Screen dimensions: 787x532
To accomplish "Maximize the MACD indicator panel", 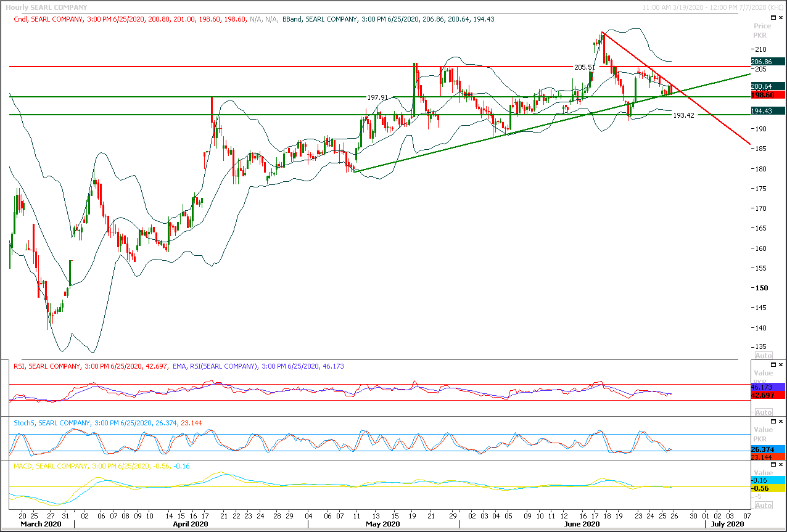I will [x=773, y=466].
